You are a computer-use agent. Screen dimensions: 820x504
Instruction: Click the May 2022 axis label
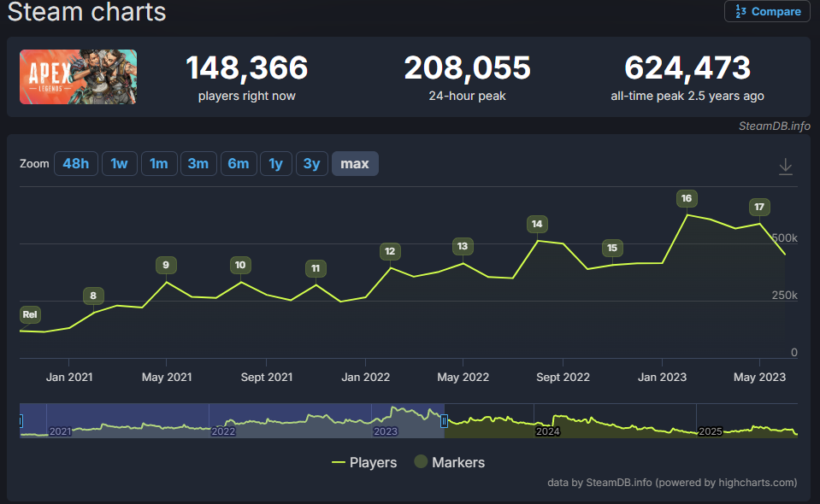point(463,377)
